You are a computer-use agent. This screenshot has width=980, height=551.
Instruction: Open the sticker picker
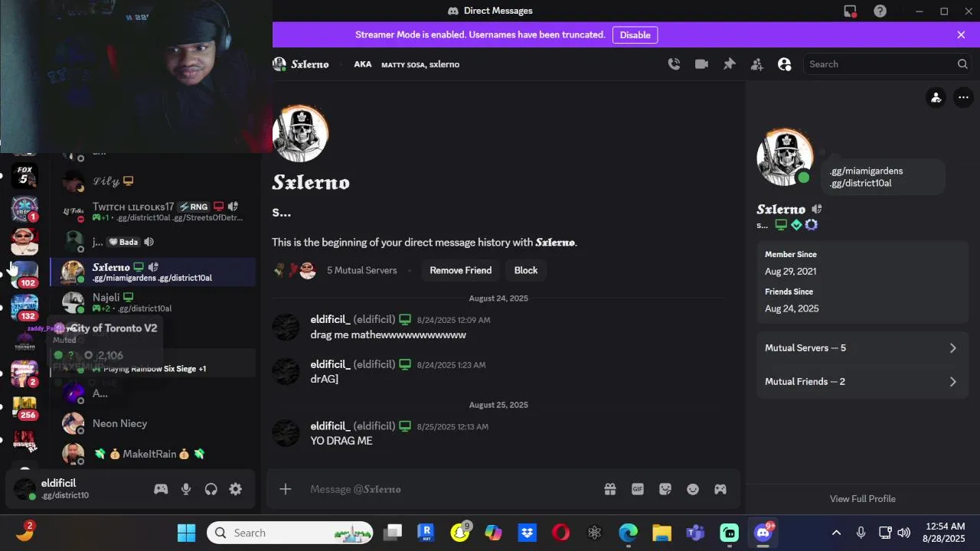(665, 489)
